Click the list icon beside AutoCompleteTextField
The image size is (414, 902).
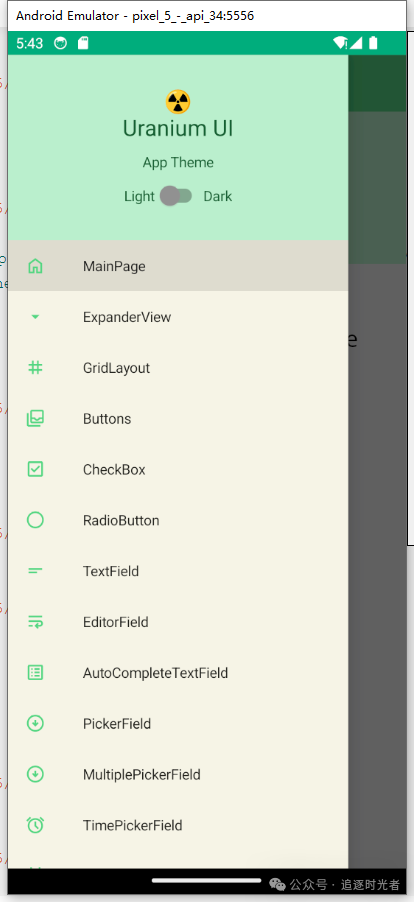pos(36,672)
